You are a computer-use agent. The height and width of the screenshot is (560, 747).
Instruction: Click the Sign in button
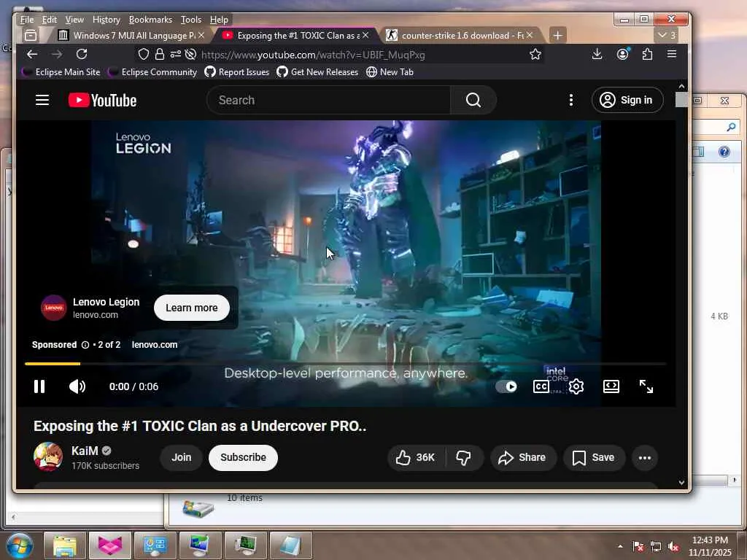[x=627, y=100]
